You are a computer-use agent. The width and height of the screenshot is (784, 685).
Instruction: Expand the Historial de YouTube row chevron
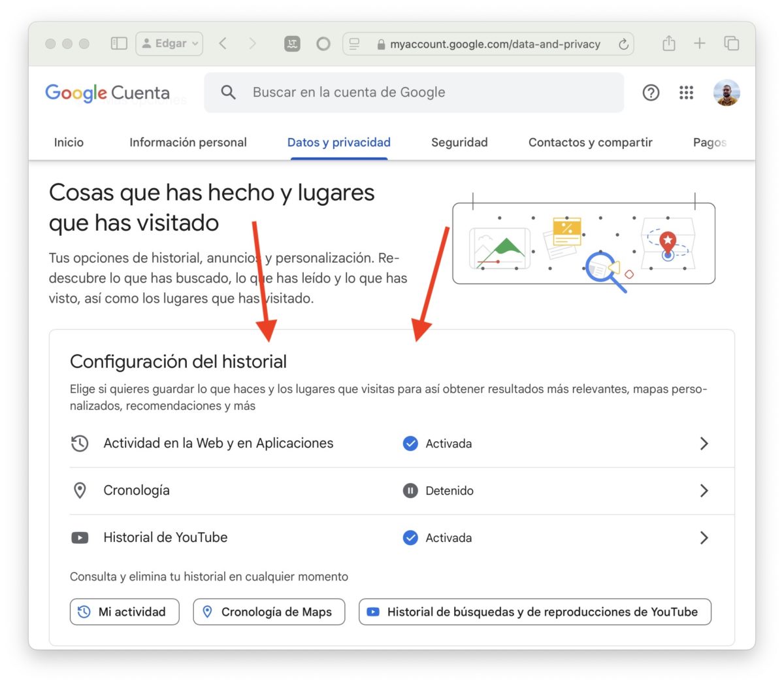(x=704, y=538)
